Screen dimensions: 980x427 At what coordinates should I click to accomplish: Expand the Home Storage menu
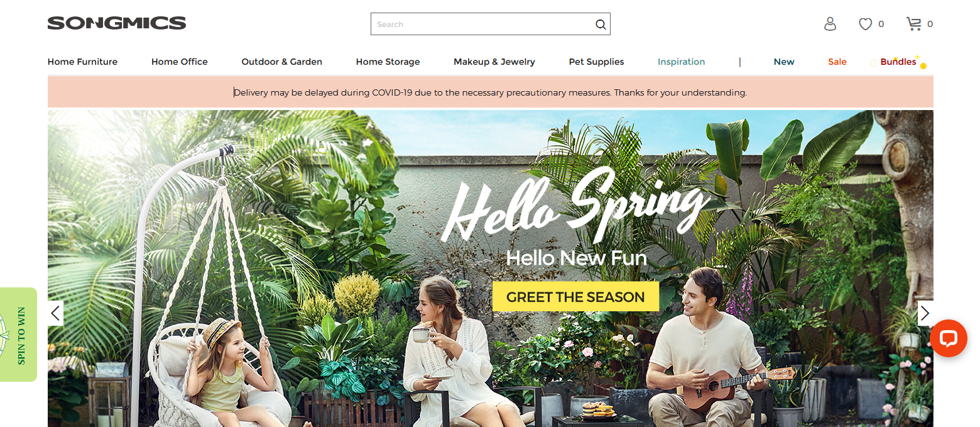388,62
